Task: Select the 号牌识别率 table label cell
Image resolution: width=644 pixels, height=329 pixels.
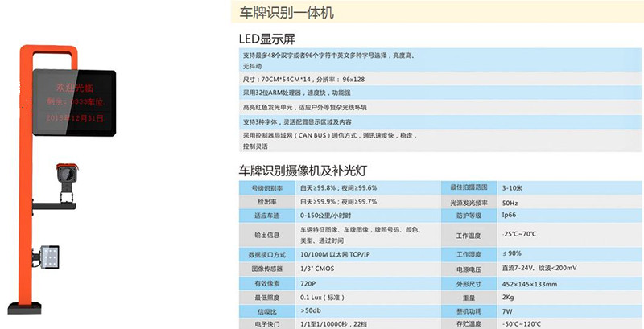Action: click(266, 187)
